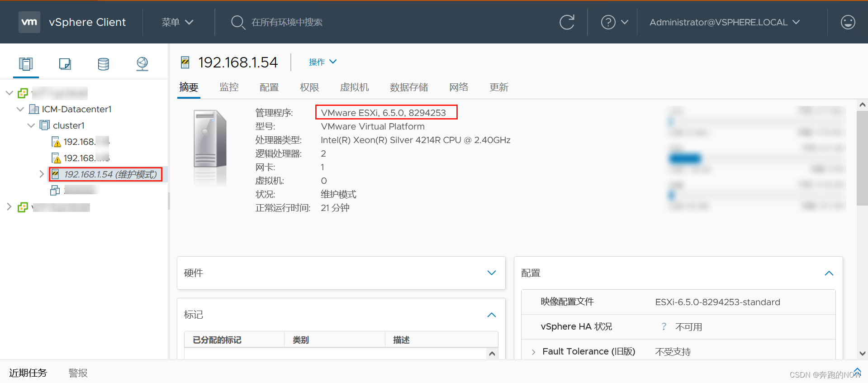Switch to the 权限 tab

coord(309,87)
